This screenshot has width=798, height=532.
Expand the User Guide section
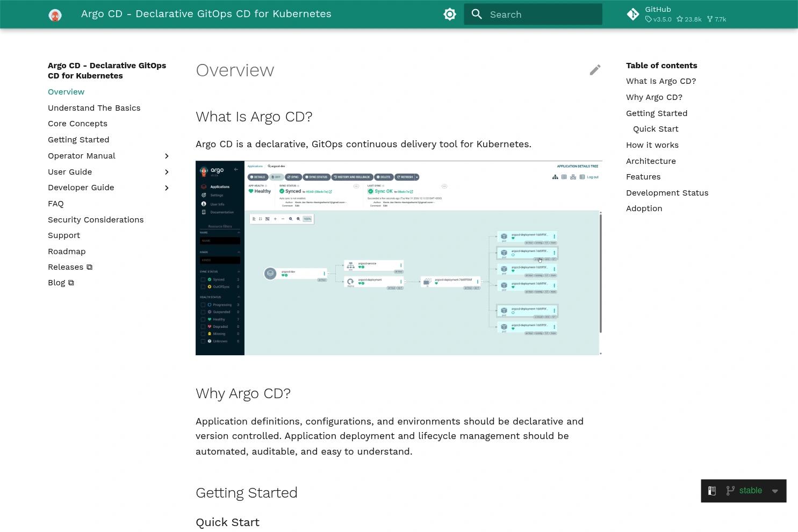[167, 172]
